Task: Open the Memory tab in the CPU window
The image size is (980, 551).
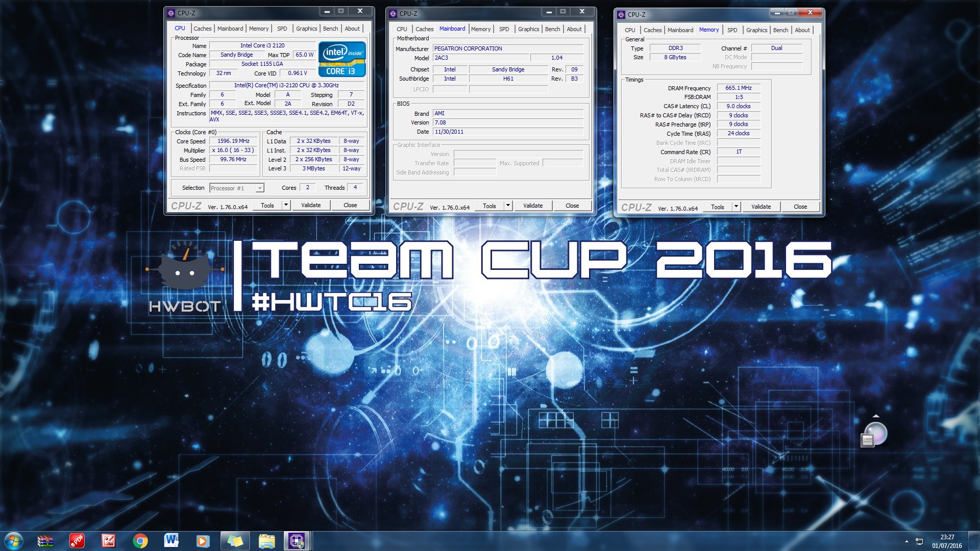Action: 259,29
